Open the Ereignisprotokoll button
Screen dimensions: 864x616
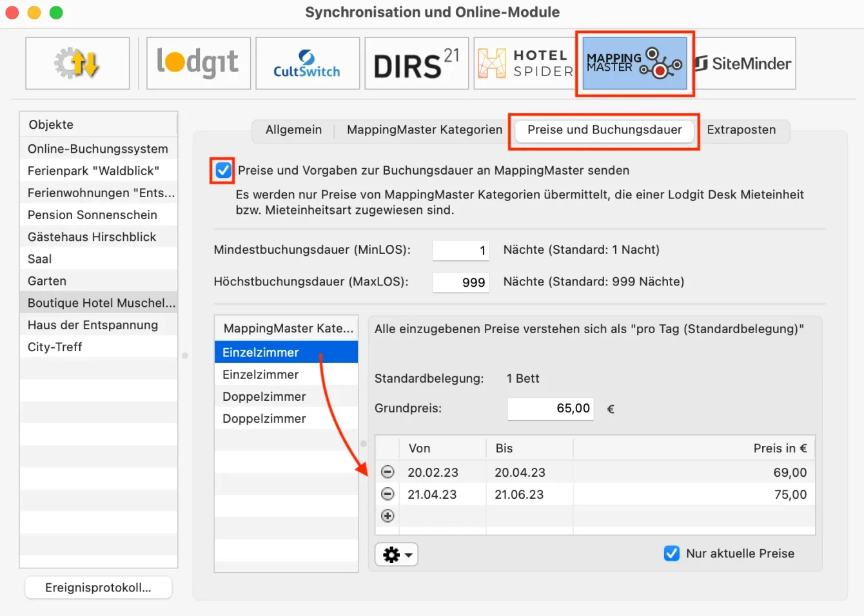98,588
